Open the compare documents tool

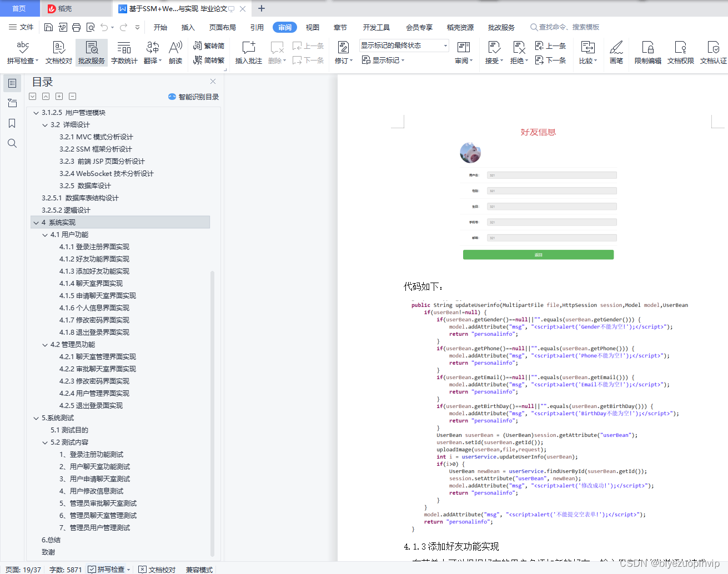588,52
